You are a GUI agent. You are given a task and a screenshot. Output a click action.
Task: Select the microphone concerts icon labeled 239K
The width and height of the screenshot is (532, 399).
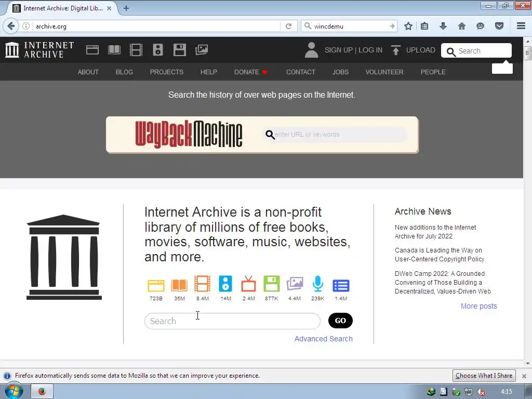pos(318,284)
